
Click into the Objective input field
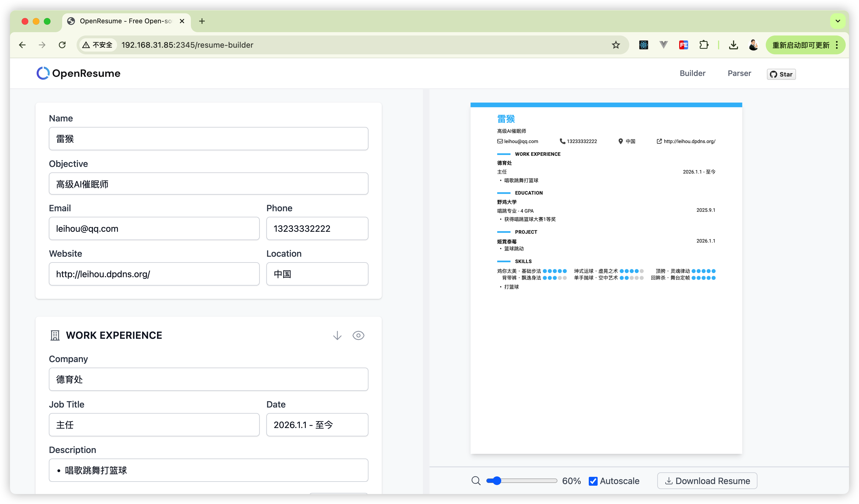(x=208, y=184)
